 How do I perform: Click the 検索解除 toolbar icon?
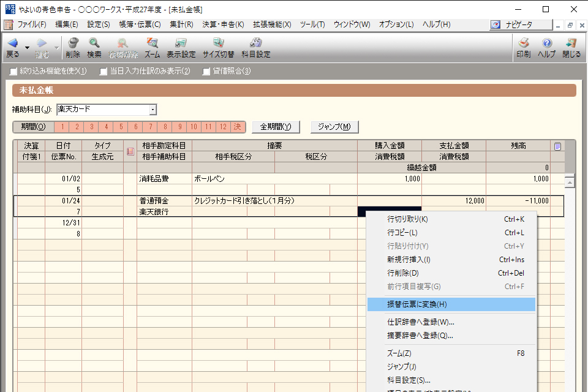123,48
